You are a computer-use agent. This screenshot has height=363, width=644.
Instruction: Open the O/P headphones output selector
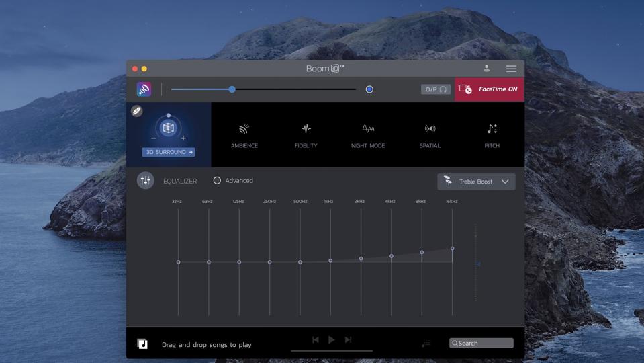point(435,89)
